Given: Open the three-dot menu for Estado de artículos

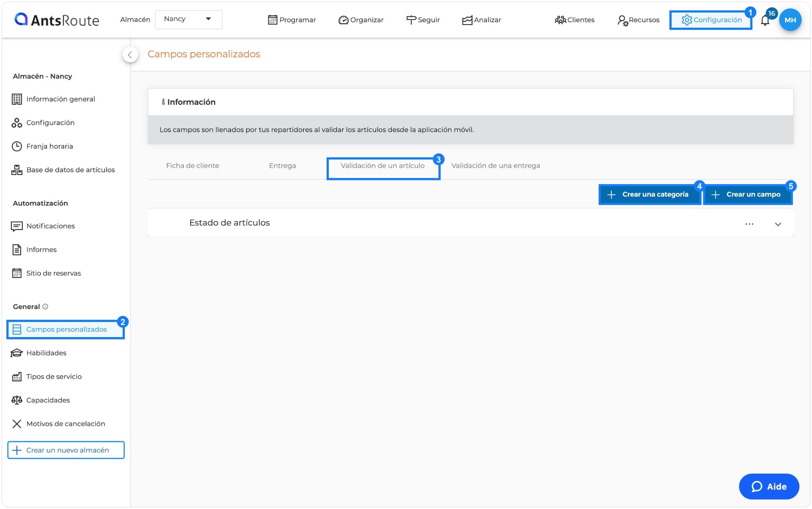Looking at the screenshot, I should (749, 224).
